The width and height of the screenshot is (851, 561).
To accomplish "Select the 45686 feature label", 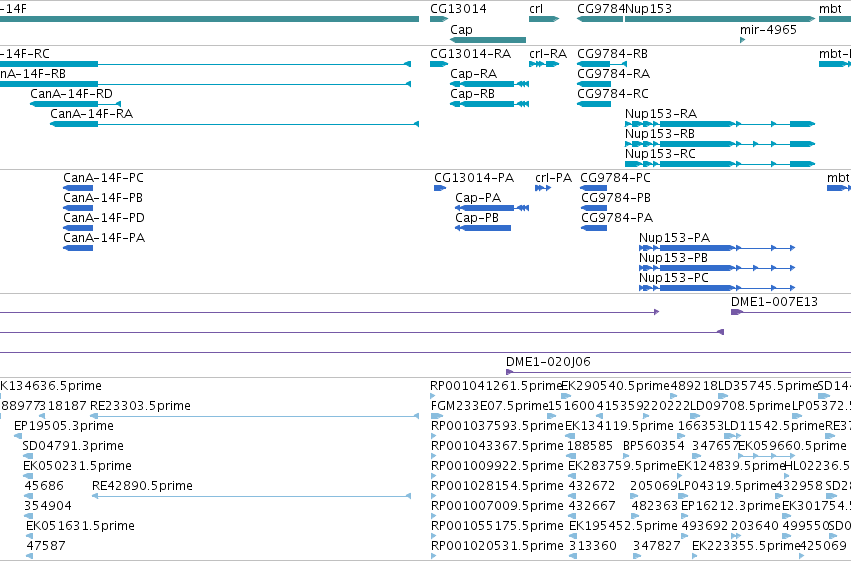I will [x=44, y=486].
